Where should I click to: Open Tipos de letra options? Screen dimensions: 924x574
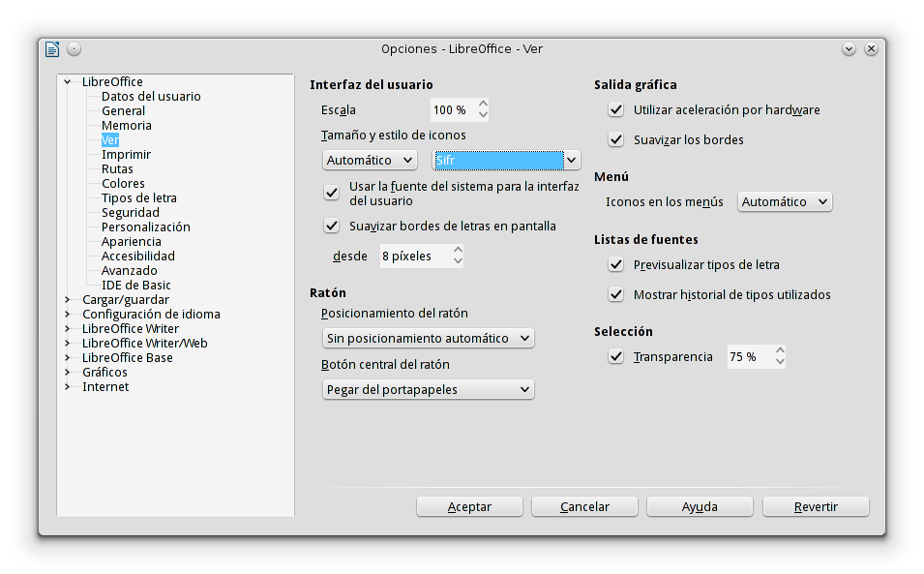pos(139,198)
